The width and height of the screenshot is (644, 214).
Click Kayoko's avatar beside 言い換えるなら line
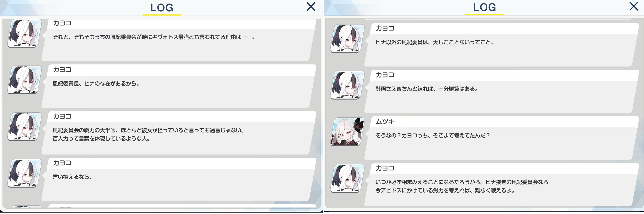click(x=24, y=173)
